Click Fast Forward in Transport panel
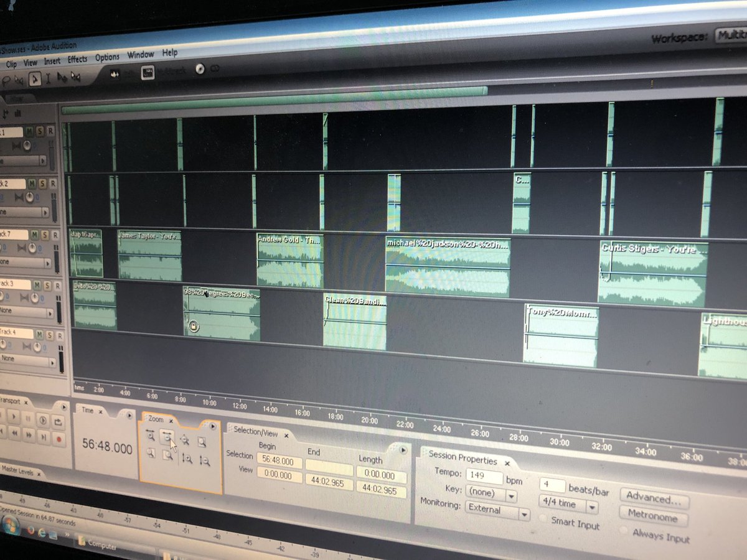Image resolution: width=747 pixels, height=560 pixels. point(29,435)
